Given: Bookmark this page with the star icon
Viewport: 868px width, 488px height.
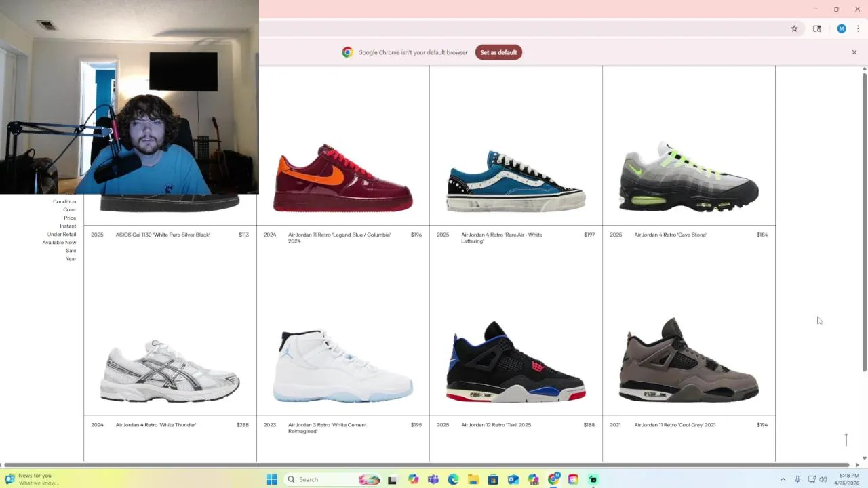Looking at the screenshot, I should [794, 28].
